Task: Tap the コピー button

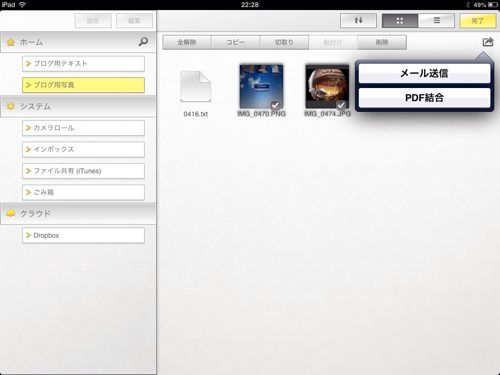Action: (x=235, y=42)
